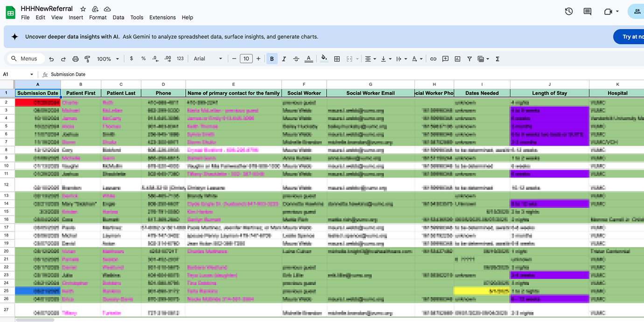The width and height of the screenshot is (644, 322).
Task: Increase font size with plus
Action: (x=259, y=59)
